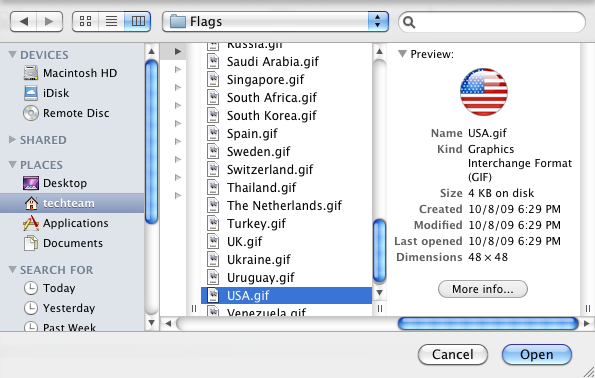595x378 pixels.
Task: Expand the SHARED section
Action: point(13,140)
